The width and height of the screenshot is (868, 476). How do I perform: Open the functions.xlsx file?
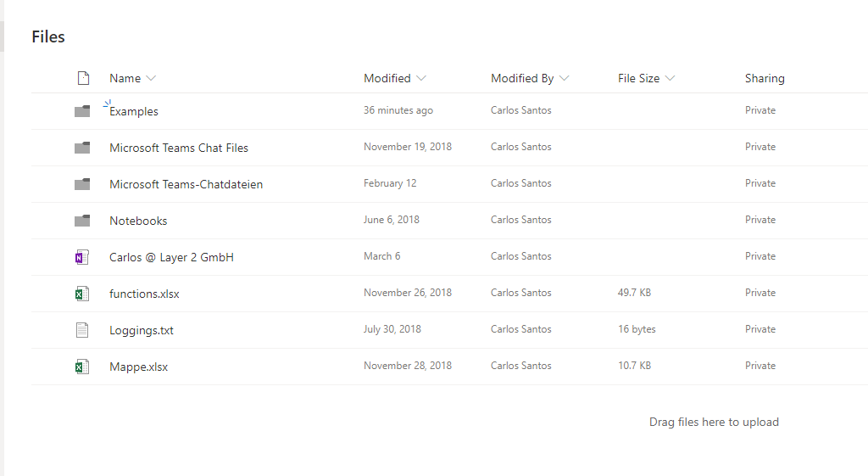coord(144,294)
